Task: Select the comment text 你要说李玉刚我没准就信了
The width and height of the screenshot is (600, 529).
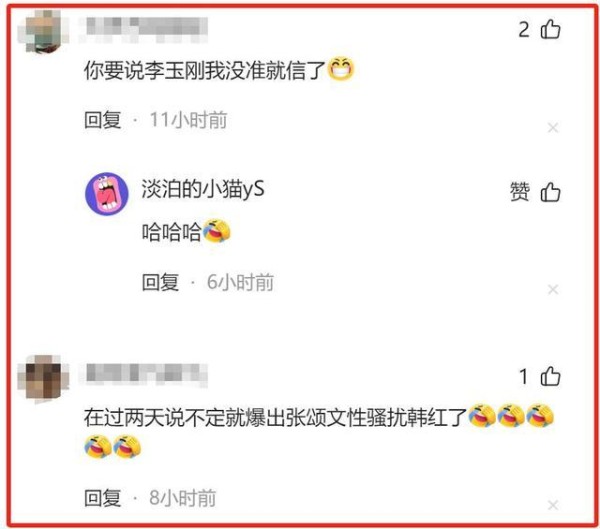Action: (204, 70)
